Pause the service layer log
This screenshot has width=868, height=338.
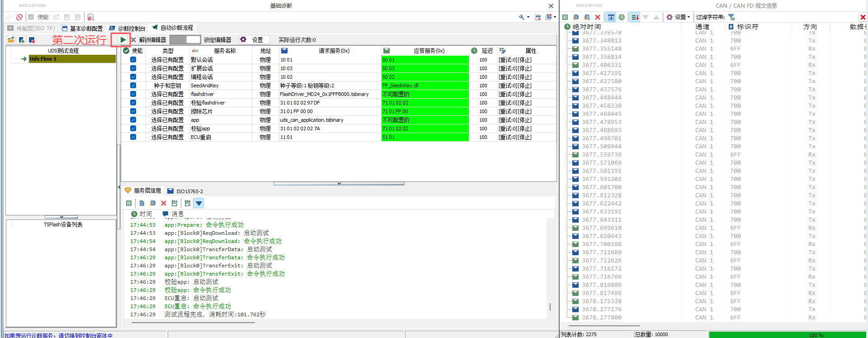129,203
